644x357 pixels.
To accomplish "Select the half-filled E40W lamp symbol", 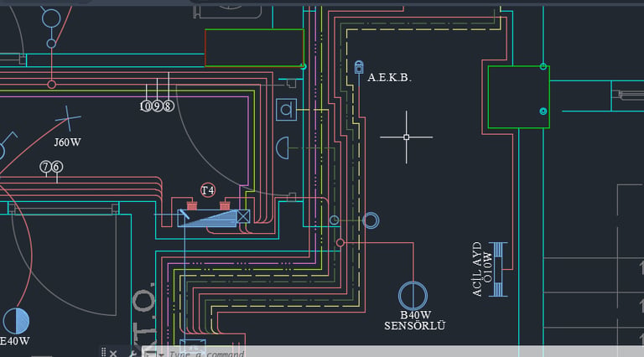I will click(16, 321).
